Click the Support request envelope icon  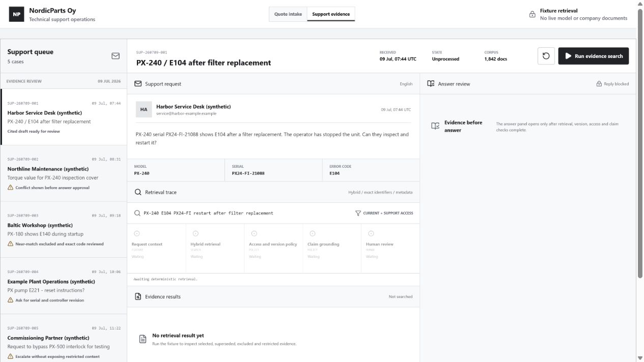point(138,84)
